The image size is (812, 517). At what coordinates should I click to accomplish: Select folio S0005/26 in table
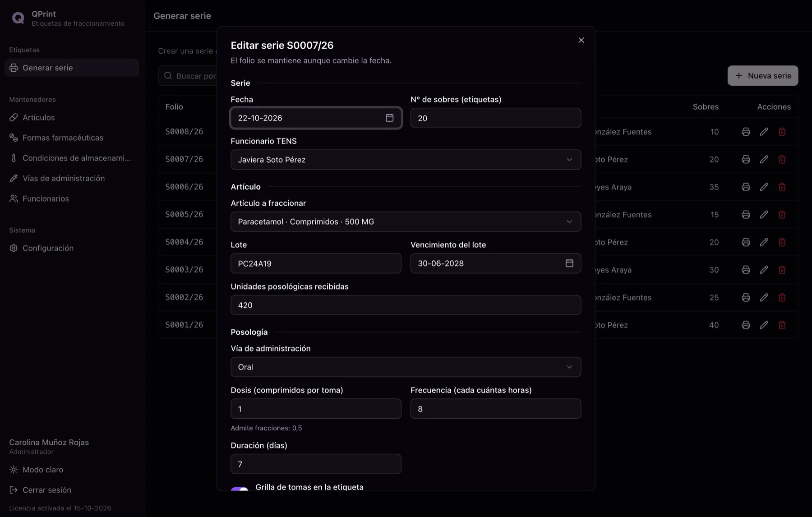(184, 214)
